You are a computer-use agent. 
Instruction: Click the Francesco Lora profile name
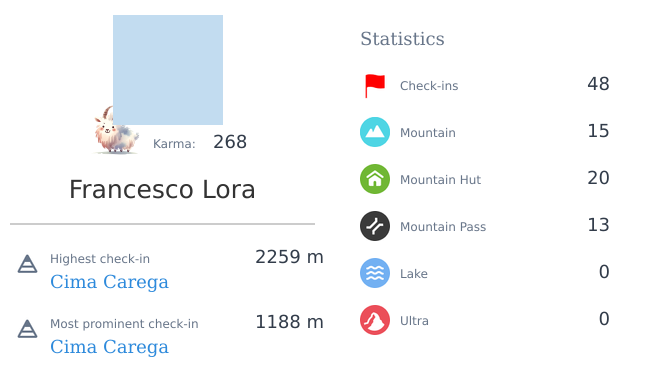pyautogui.click(x=162, y=190)
